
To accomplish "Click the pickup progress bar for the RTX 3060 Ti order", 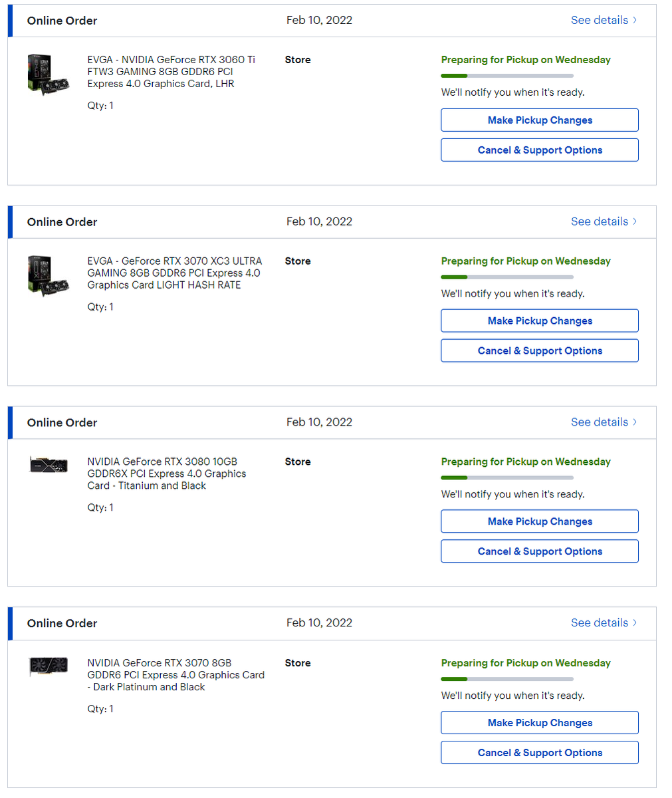I will click(x=507, y=76).
